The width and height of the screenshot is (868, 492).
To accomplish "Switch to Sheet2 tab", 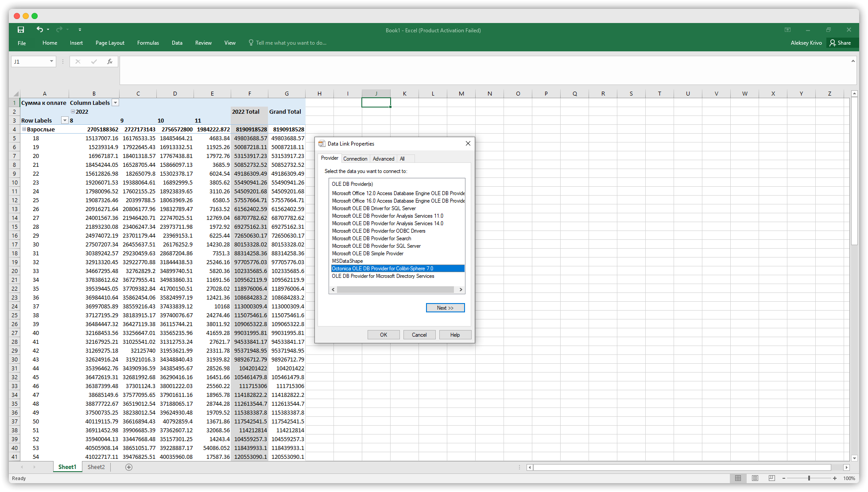I will [x=96, y=467].
